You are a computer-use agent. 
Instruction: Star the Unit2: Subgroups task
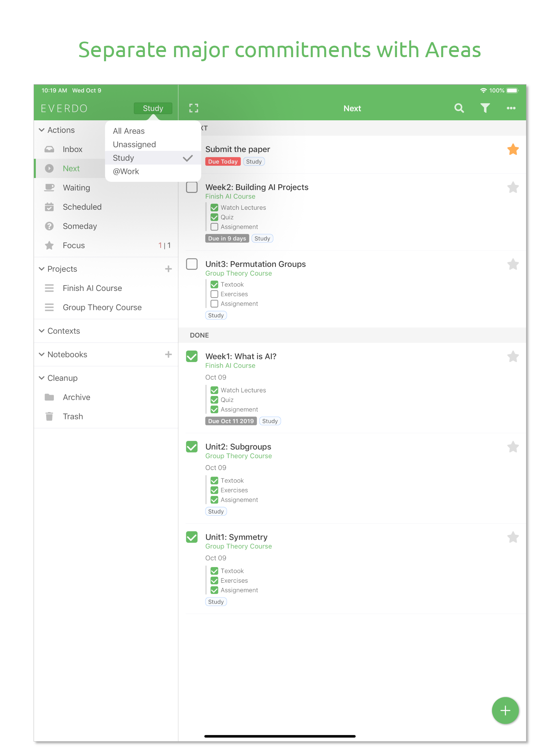tap(513, 447)
